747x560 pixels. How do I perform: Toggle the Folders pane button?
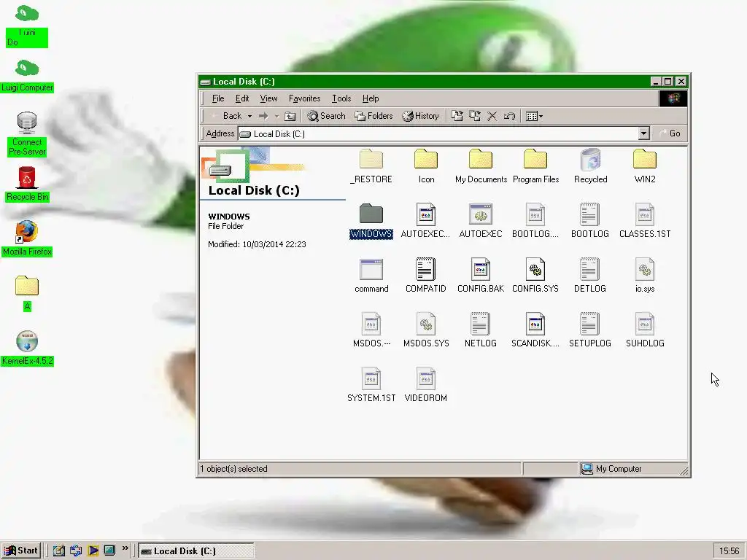click(x=374, y=116)
